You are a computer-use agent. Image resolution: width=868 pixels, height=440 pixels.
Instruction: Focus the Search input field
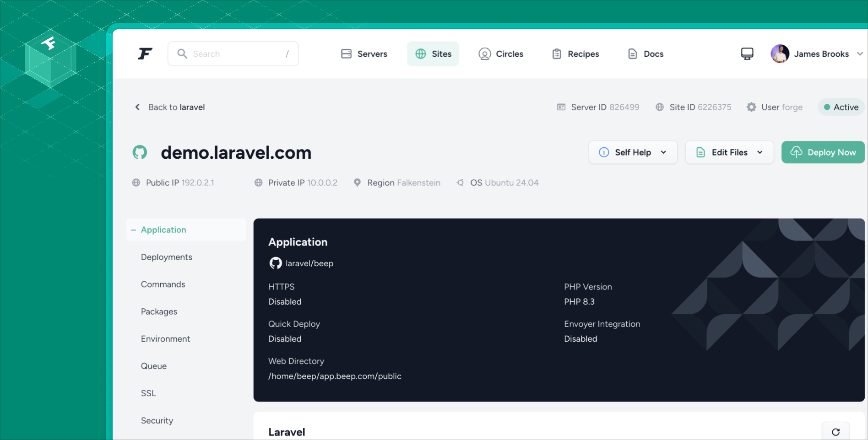(x=233, y=54)
